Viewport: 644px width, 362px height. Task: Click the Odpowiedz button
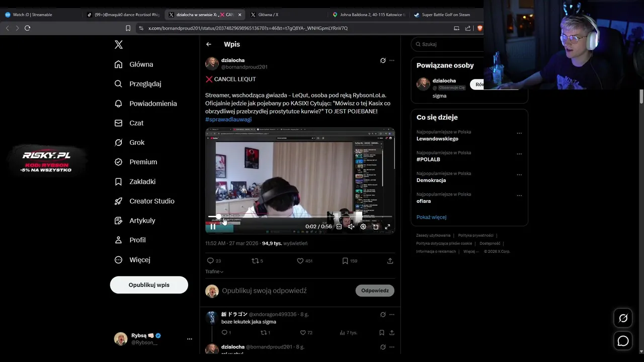tap(375, 291)
